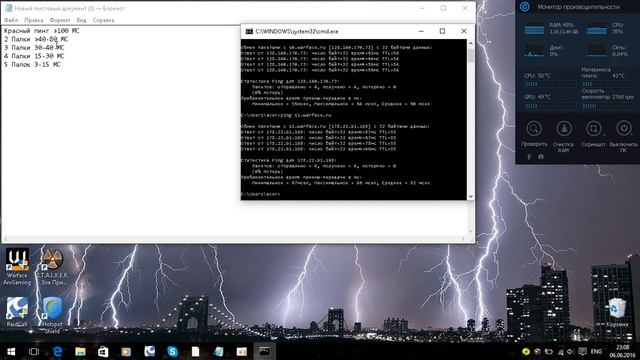Open the Диск usage graph
Viewport: 640px width, 360px height.
[534, 51]
